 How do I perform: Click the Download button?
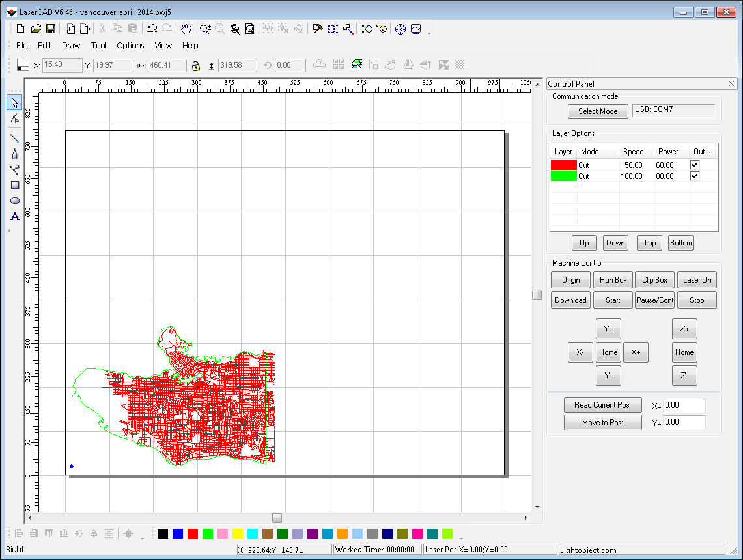(570, 300)
